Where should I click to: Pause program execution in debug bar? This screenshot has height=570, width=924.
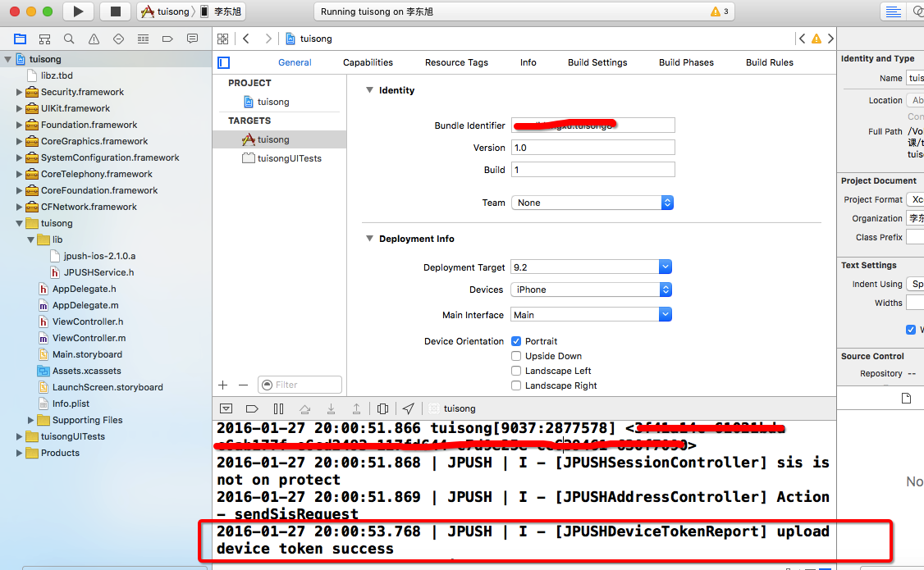point(279,408)
